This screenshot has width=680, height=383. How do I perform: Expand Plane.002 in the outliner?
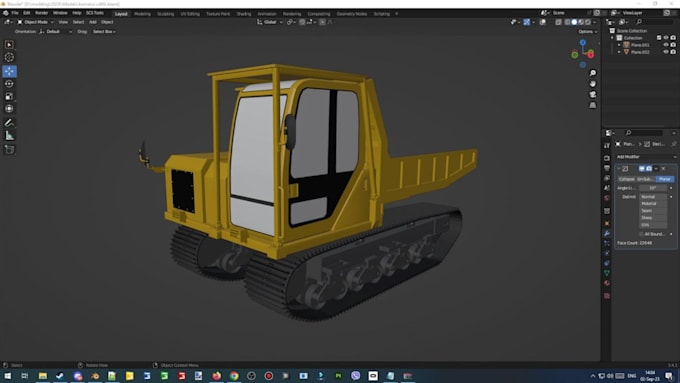619,52
